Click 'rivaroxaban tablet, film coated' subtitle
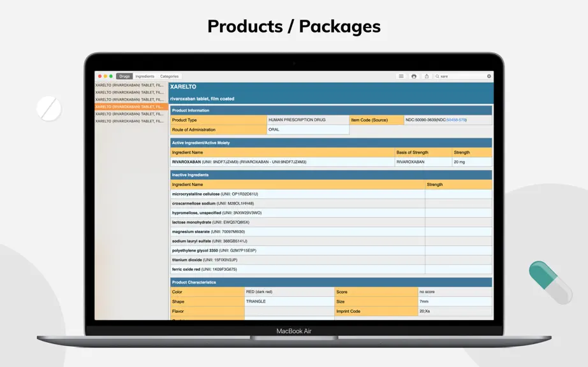Image resolution: width=588 pixels, height=367 pixels. pyautogui.click(x=202, y=99)
